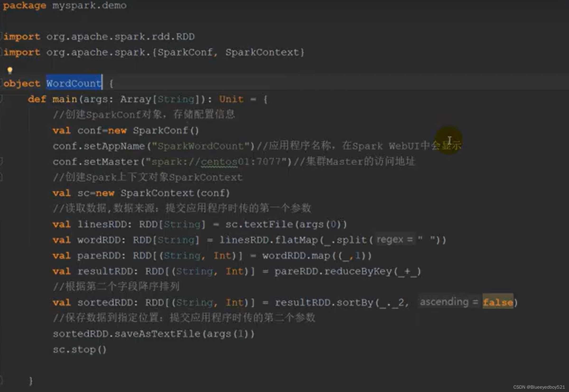569x392 pixels.
Task: Click the 'ascending =' parameter hint
Action: tap(449, 302)
